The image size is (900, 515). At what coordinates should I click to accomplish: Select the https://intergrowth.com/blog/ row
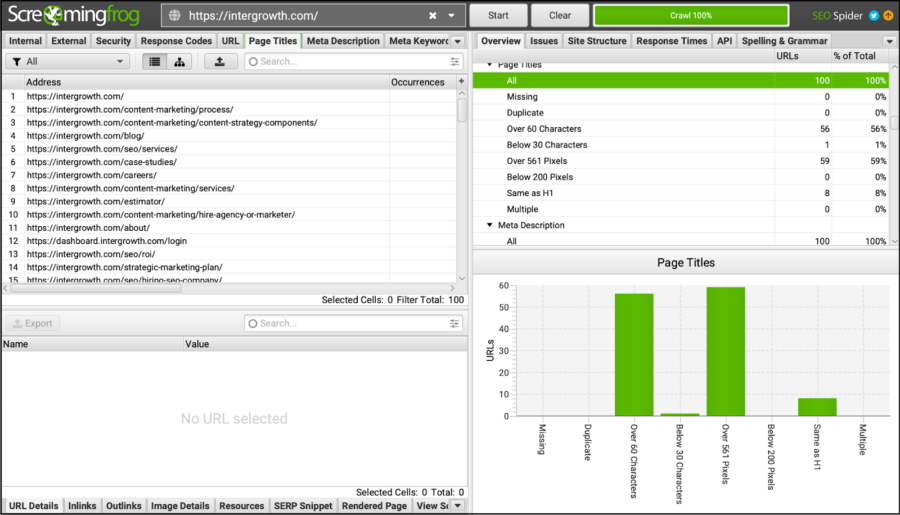(x=230, y=135)
